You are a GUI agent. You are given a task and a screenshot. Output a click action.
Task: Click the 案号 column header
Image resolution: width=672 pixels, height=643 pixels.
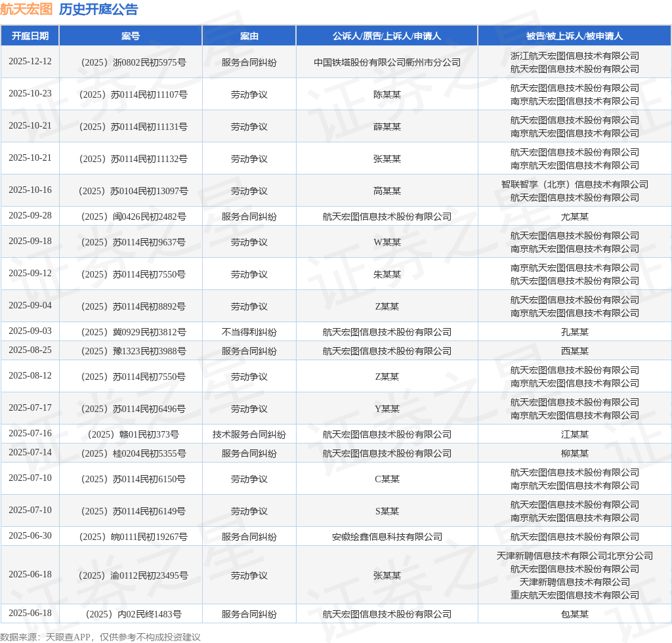131,36
